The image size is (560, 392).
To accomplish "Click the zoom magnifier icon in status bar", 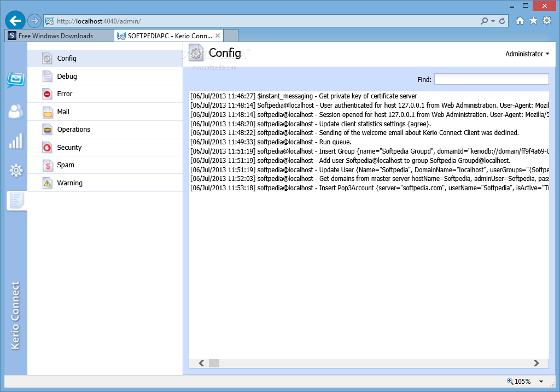I will (x=510, y=381).
